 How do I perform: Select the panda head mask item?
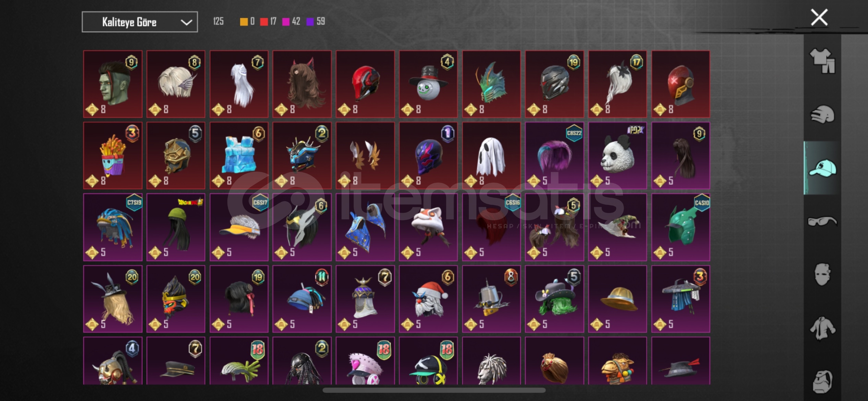(x=618, y=156)
